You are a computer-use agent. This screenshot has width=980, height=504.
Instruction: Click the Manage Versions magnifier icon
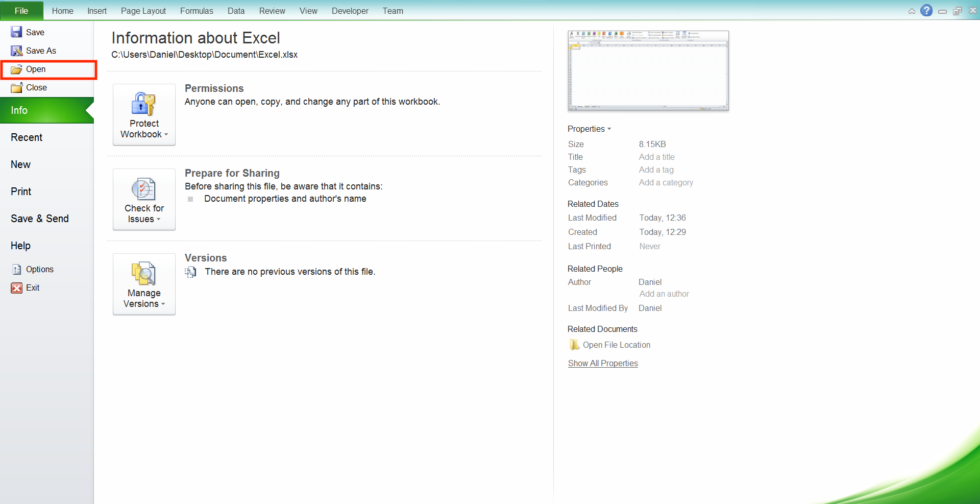[x=143, y=273]
